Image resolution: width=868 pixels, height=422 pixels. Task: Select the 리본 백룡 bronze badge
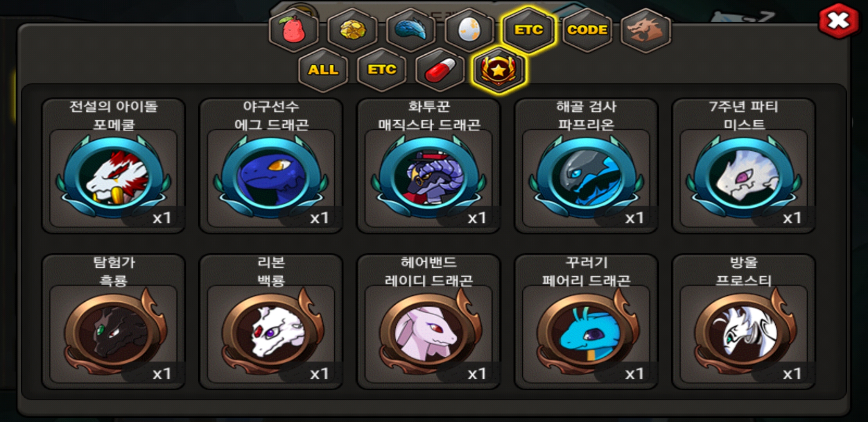click(271, 322)
